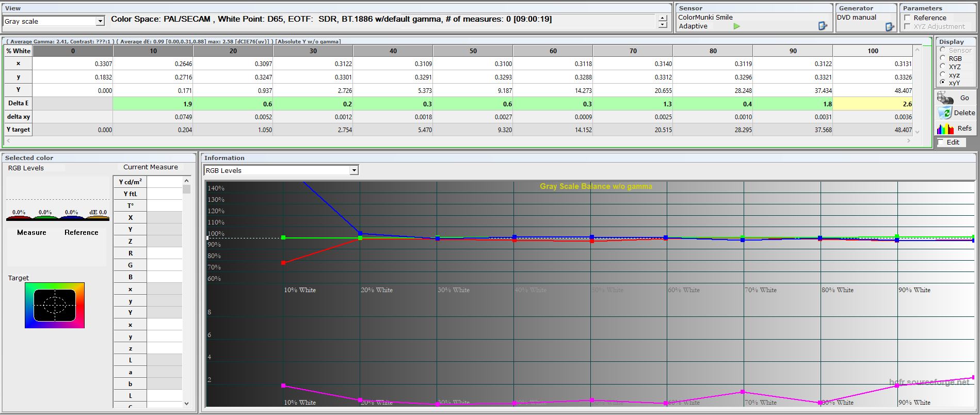Select the RGB display radio button
This screenshot has height=415, width=980.
point(943,58)
